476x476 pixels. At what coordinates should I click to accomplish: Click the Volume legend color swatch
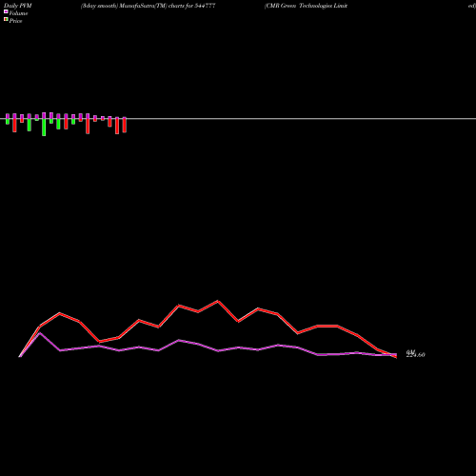pyautogui.click(x=6, y=11)
